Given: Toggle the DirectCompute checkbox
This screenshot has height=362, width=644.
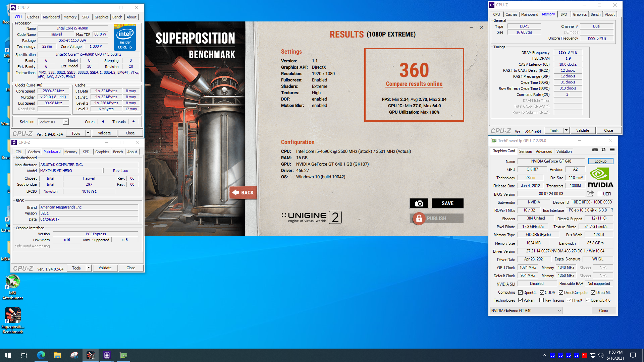Looking at the screenshot, I should point(561,293).
